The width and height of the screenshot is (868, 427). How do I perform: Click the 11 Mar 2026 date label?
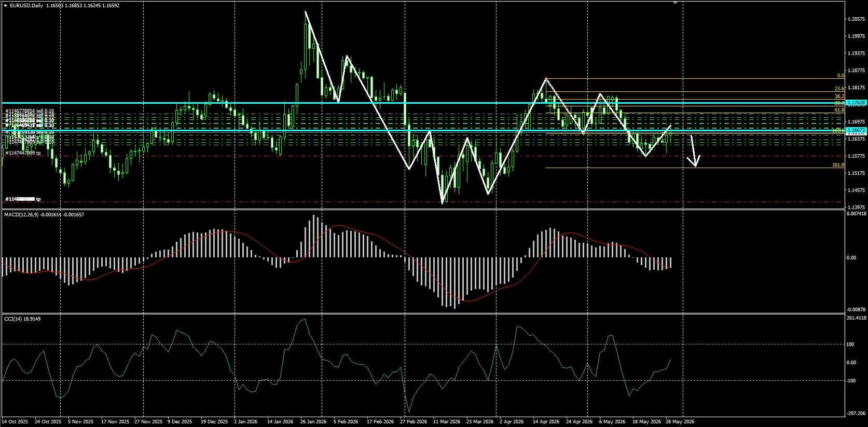(446, 422)
